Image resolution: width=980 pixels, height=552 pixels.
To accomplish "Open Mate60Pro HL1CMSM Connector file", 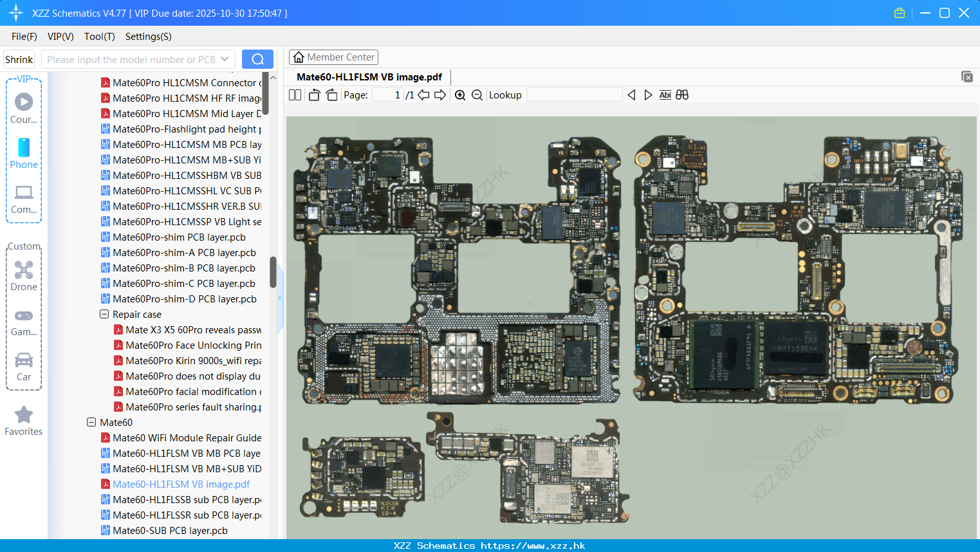I will pyautogui.click(x=181, y=82).
